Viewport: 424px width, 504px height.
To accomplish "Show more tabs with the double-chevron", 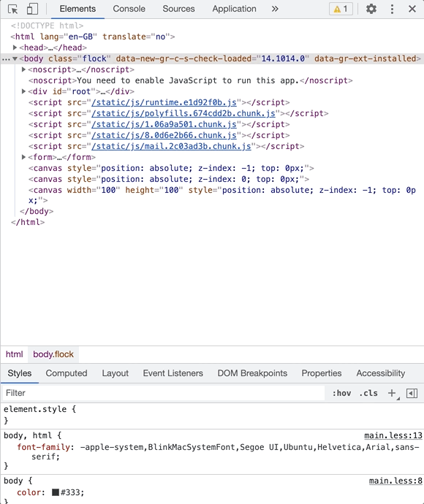I will 275,9.
